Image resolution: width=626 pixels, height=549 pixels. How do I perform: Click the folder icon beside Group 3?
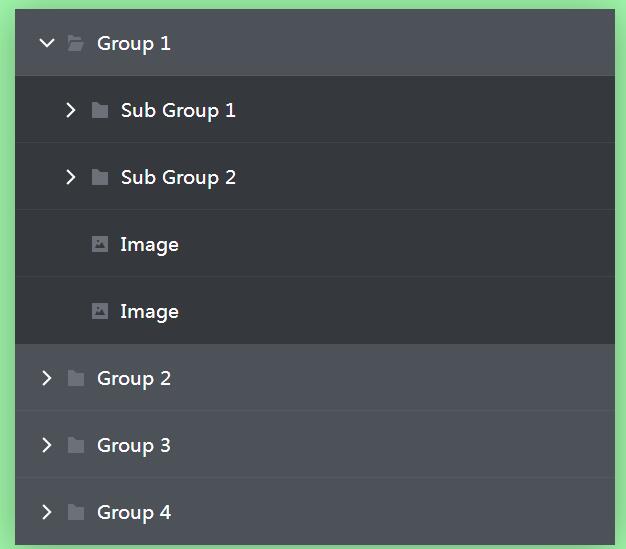click(x=75, y=445)
